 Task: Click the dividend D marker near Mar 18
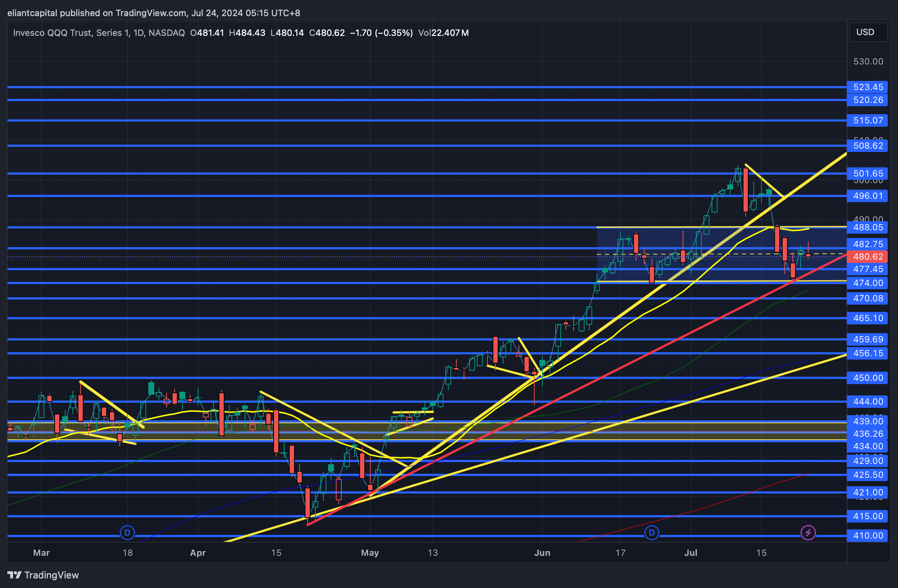[127, 533]
